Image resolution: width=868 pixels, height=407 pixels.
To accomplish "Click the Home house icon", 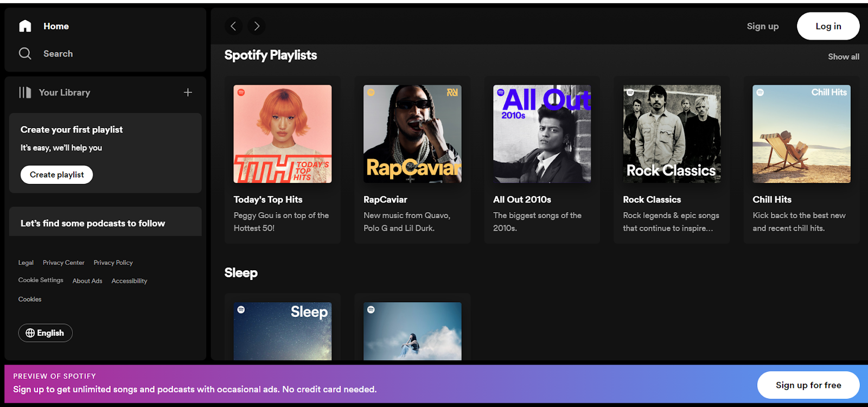I will click(x=25, y=26).
